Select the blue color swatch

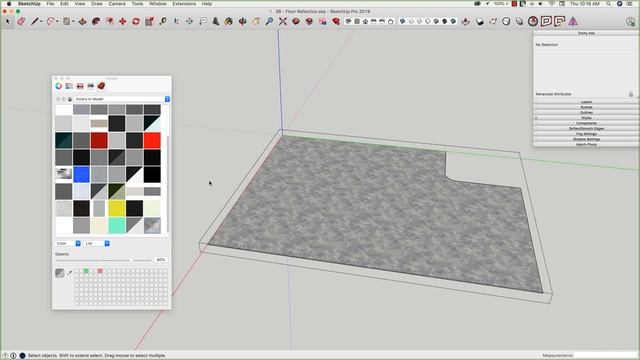[x=81, y=174]
